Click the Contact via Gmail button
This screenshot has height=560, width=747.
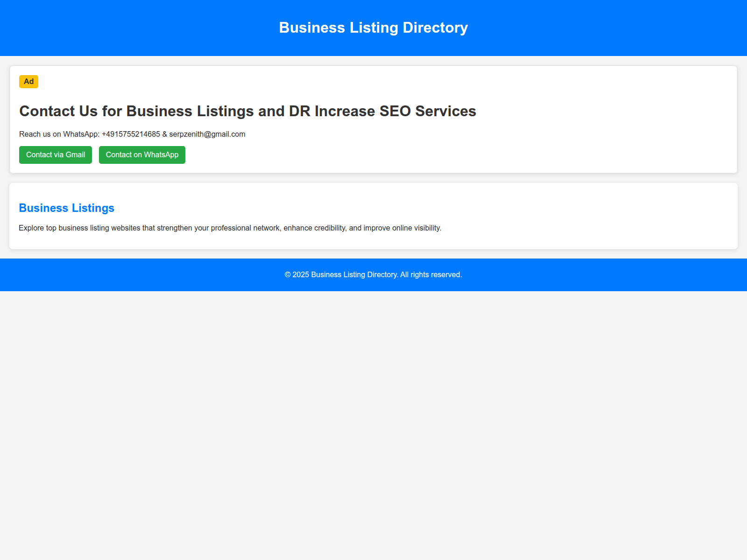click(x=56, y=155)
